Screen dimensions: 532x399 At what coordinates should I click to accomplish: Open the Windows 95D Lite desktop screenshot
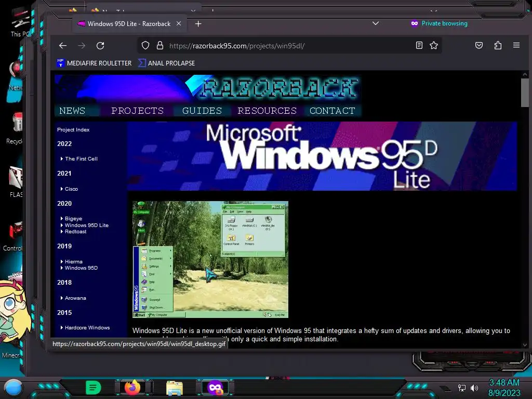210,260
